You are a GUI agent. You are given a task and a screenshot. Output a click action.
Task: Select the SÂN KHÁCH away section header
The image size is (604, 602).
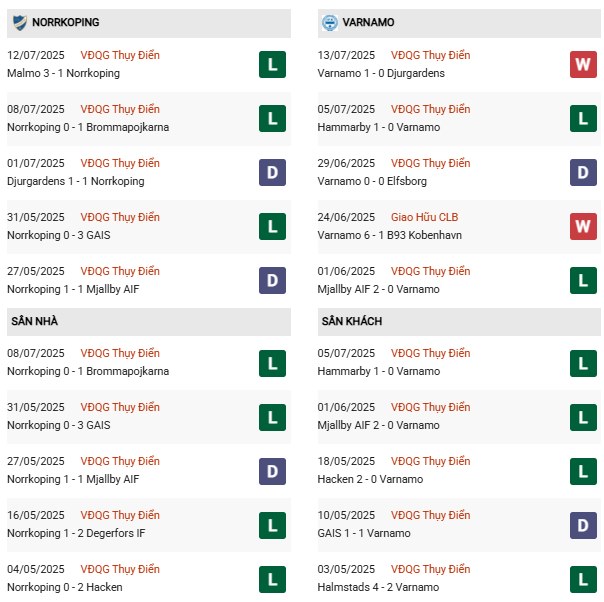(x=352, y=321)
